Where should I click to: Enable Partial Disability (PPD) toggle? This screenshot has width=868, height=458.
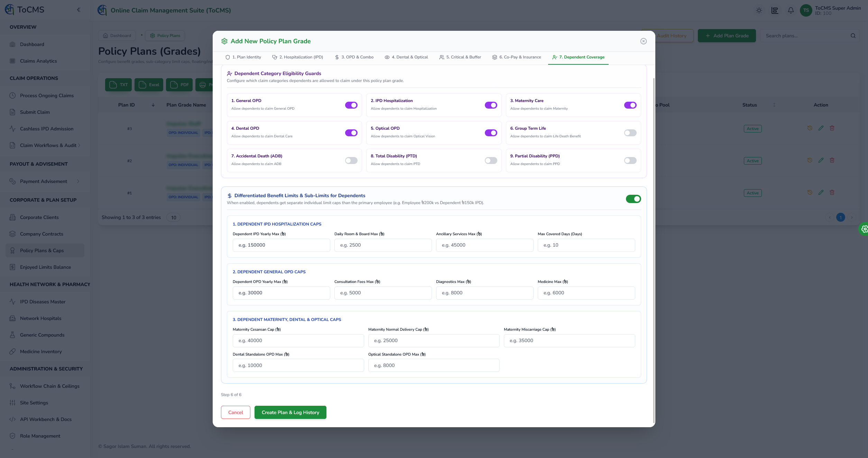[630, 161]
